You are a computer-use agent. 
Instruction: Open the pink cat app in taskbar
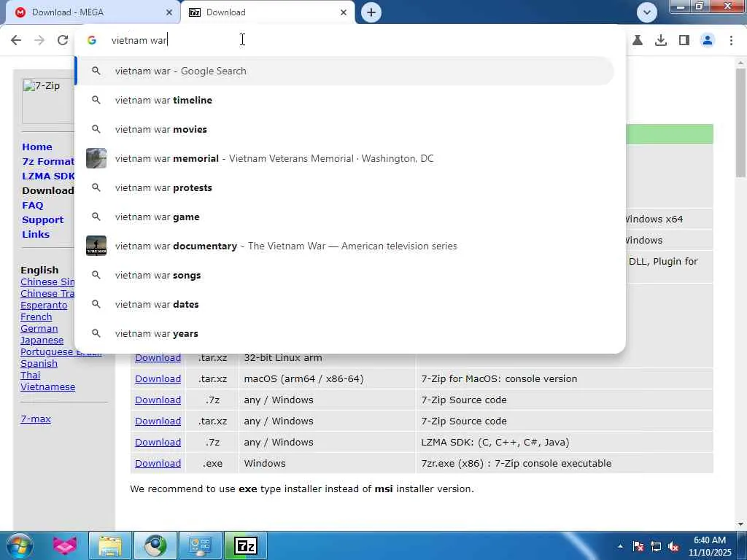tap(64, 545)
